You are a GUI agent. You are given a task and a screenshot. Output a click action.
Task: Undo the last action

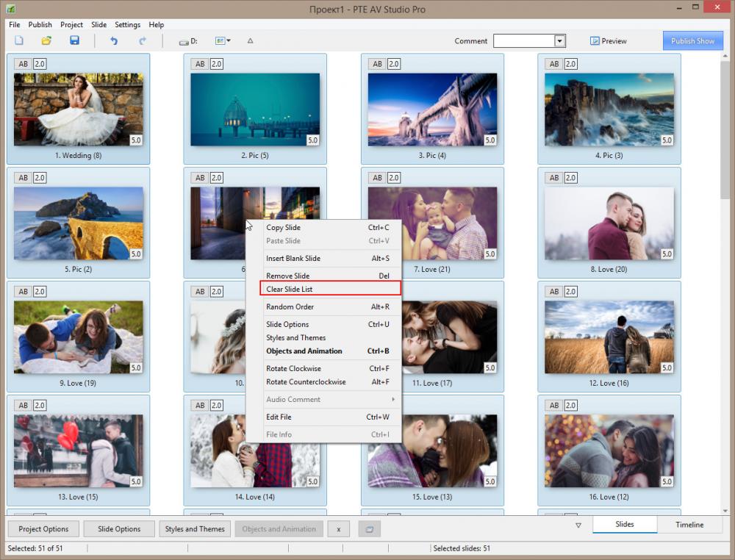click(x=114, y=40)
